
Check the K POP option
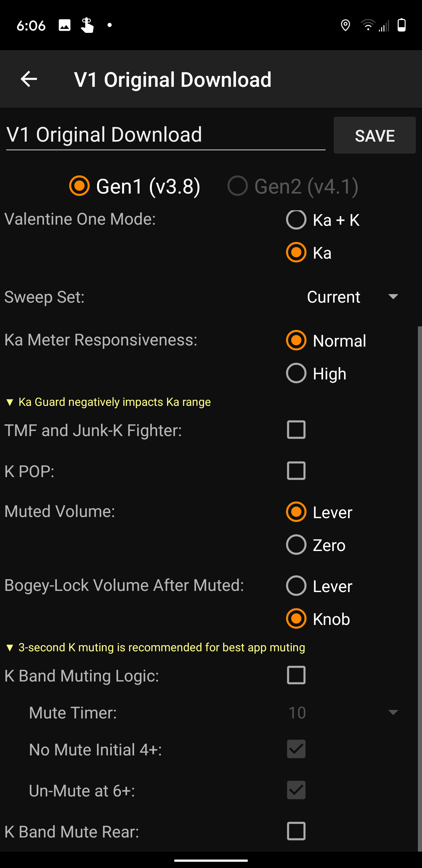(x=296, y=471)
